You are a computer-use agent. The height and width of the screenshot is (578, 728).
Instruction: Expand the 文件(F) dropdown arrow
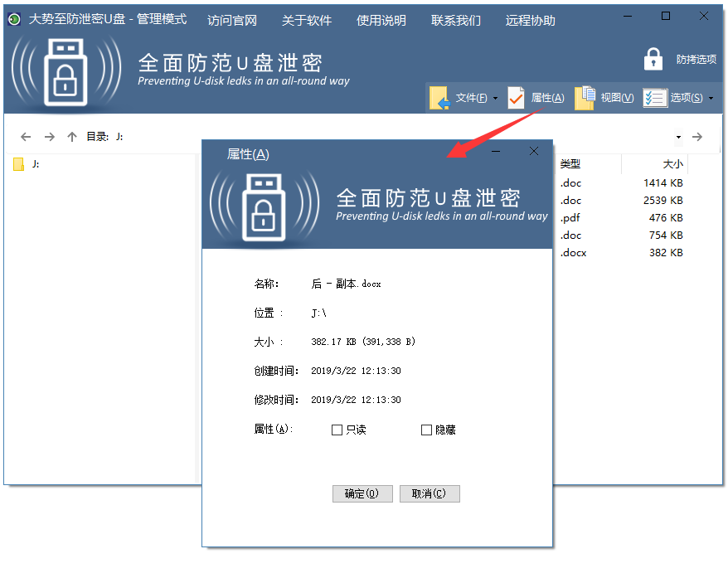(496, 99)
